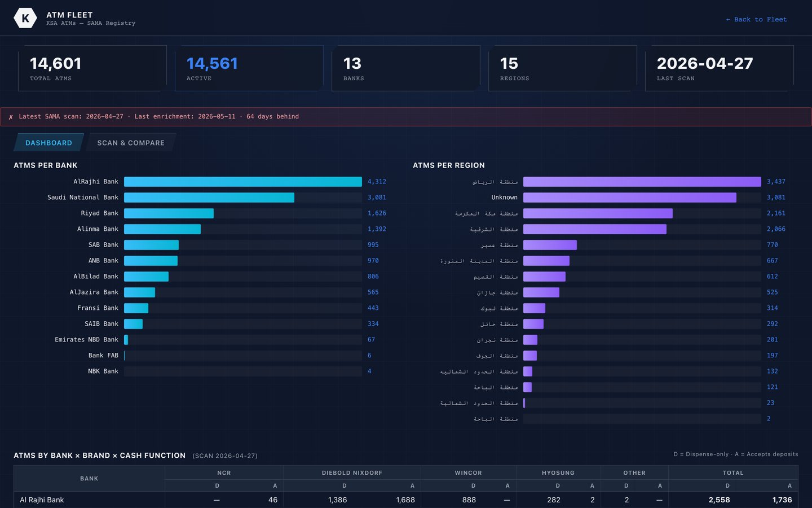Screen dimensions: 812x508
Task: Select the Riyad Bank bar
Action: pyautogui.click(x=169, y=213)
